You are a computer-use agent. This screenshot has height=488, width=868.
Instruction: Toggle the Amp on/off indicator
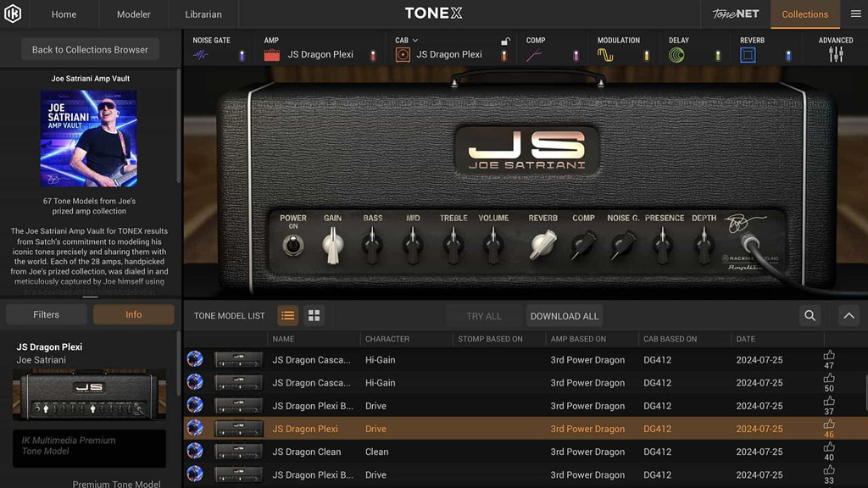(373, 55)
